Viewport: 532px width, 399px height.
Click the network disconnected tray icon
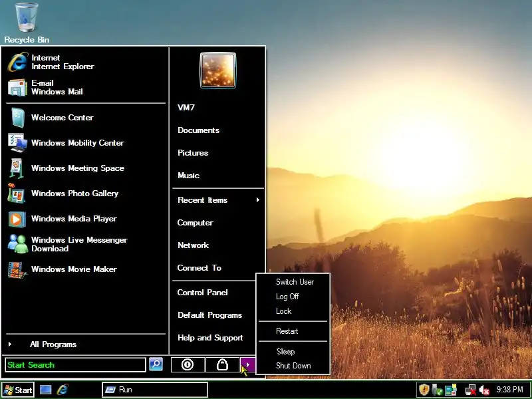click(x=470, y=390)
